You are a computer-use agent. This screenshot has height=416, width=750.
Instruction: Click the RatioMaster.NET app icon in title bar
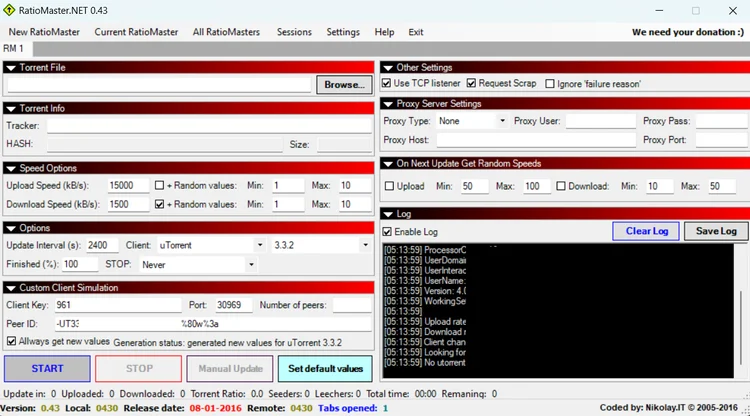coord(10,10)
